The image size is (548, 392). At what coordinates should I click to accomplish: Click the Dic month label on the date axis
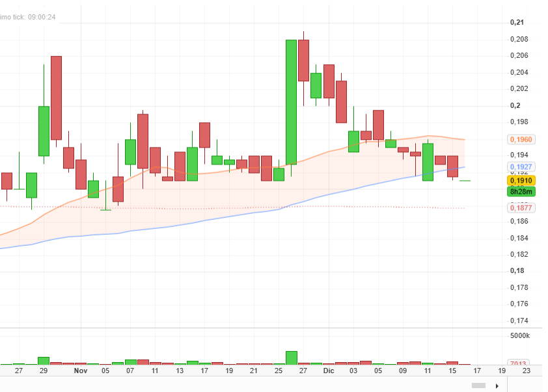coord(329,371)
